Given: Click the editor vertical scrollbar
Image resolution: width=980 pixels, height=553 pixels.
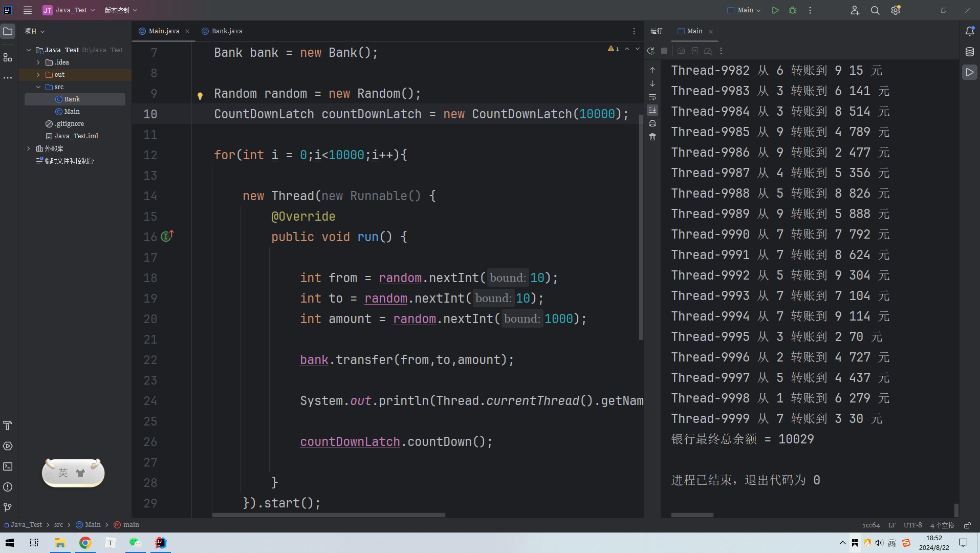Looking at the screenshot, I should [641, 227].
